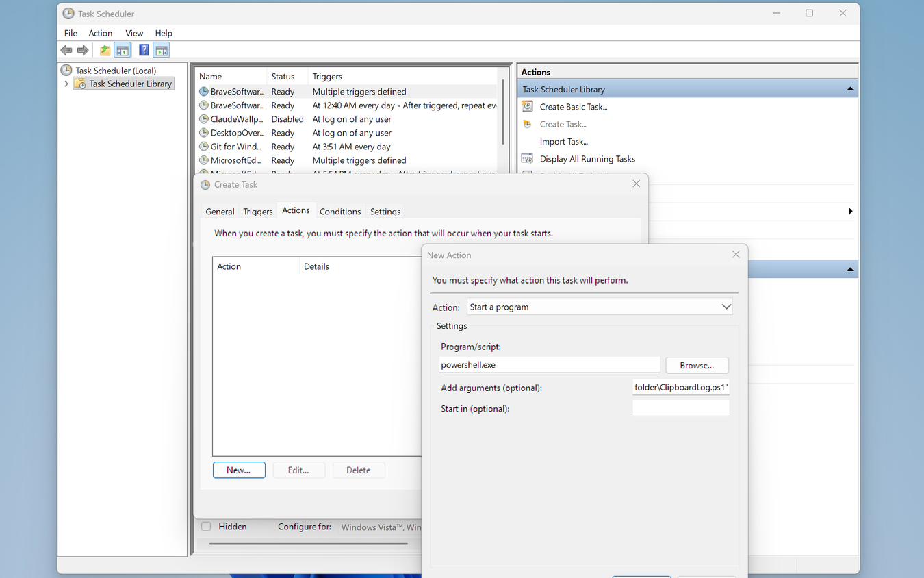Click clock icon next to Task Scheduler (Local)
The width and height of the screenshot is (924, 578).
[x=66, y=70]
